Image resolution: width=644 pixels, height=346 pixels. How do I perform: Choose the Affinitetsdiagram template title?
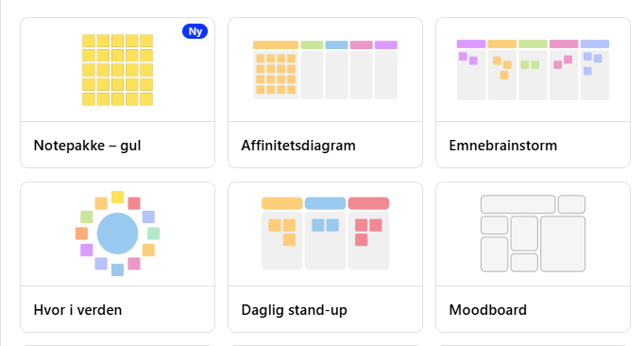(x=298, y=146)
